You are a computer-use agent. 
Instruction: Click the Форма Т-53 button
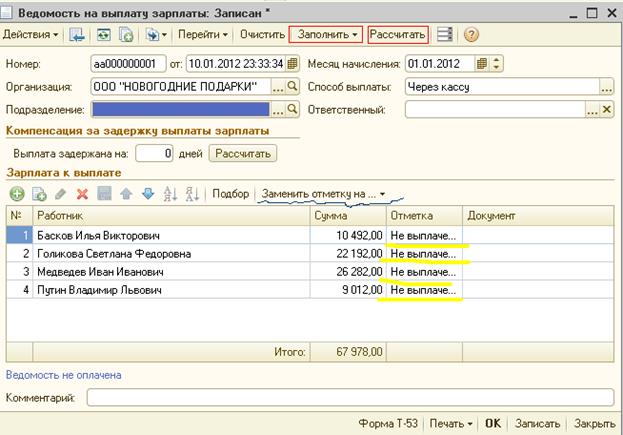click(x=390, y=423)
